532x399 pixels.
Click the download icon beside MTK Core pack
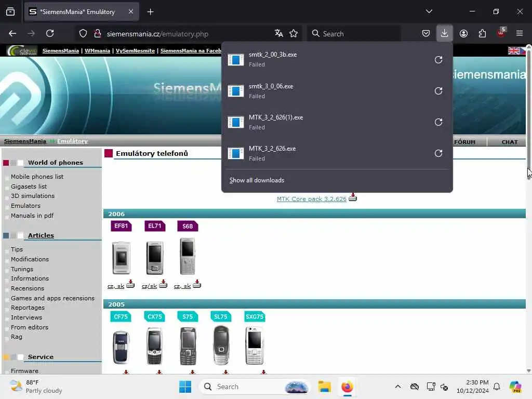coord(353,197)
